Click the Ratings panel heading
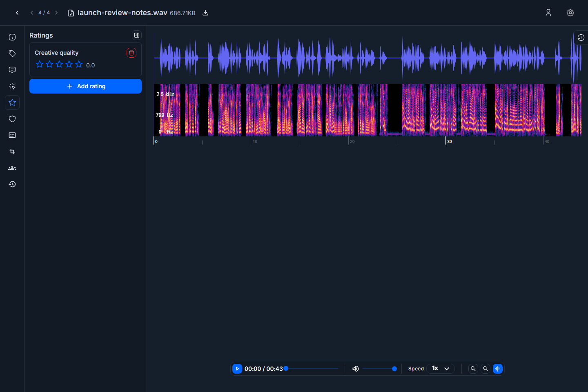Screen dimensions: 588x392 click(x=41, y=35)
